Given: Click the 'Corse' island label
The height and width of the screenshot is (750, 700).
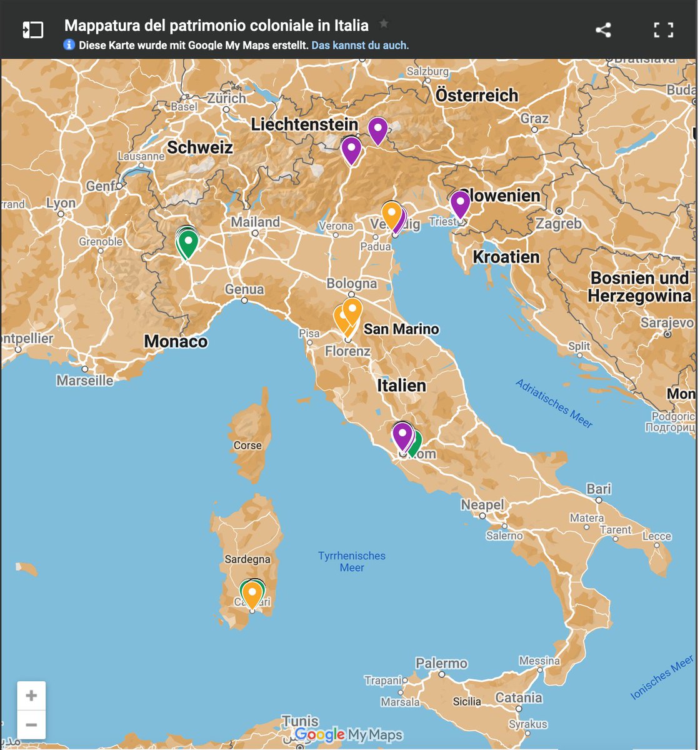Looking at the screenshot, I should pos(247,446).
